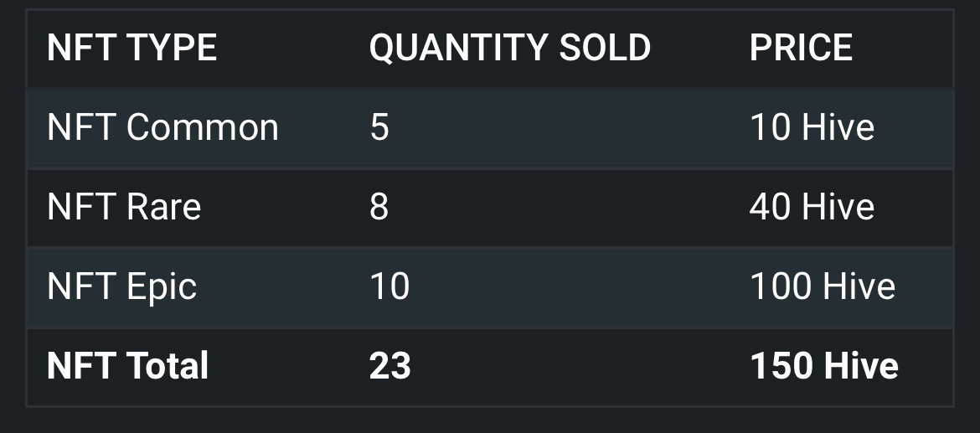Viewport: 980px width, 433px height.
Task: Click the 10 Hive price cell
Action: (812, 127)
